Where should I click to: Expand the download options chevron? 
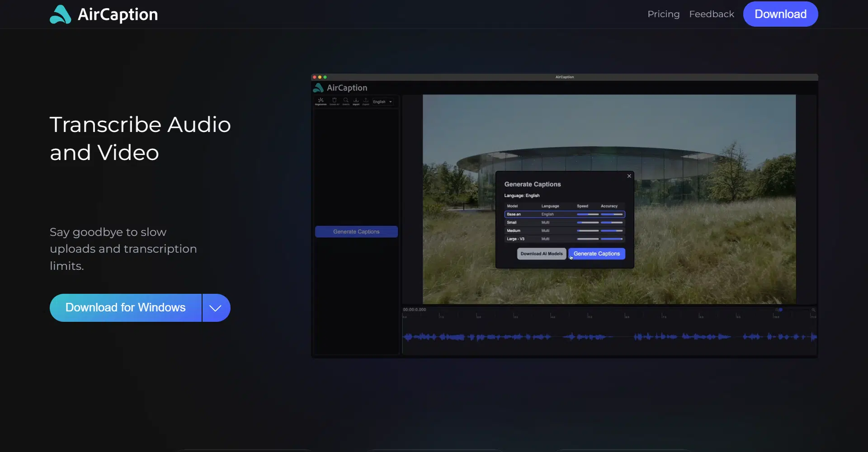(x=216, y=308)
